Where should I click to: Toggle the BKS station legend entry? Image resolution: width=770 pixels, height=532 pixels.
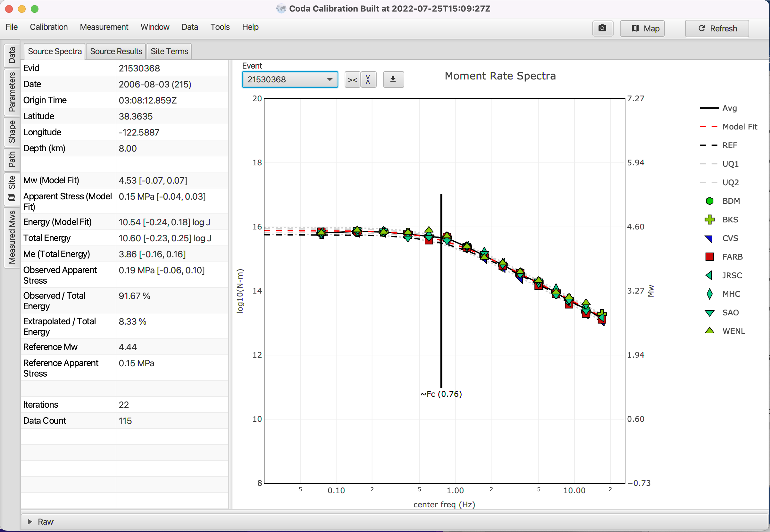coord(722,220)
